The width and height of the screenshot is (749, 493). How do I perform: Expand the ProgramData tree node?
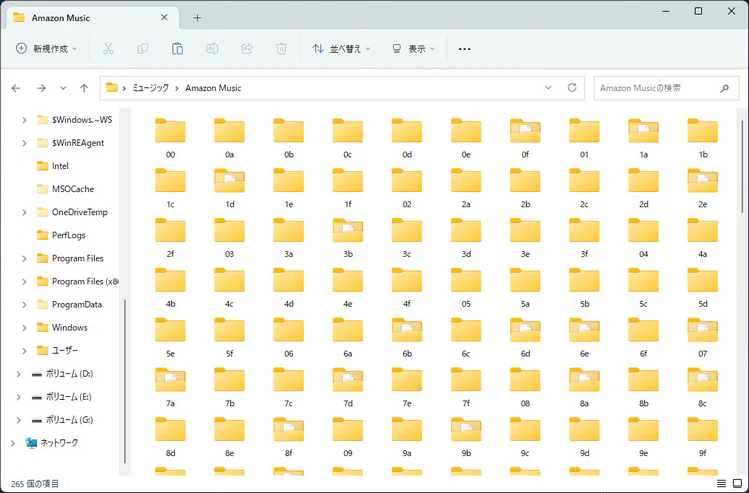pyautogui.click(x=24, y=304)
